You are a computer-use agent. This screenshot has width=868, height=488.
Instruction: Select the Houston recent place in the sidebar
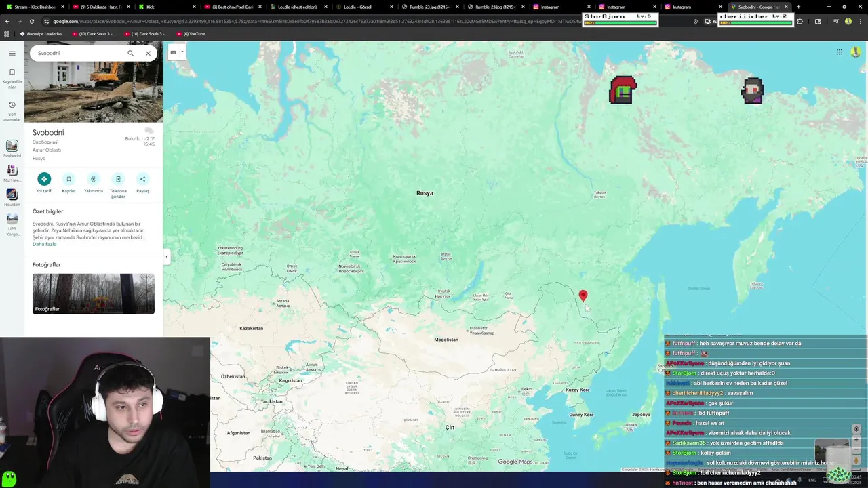[x=12, y=198]
